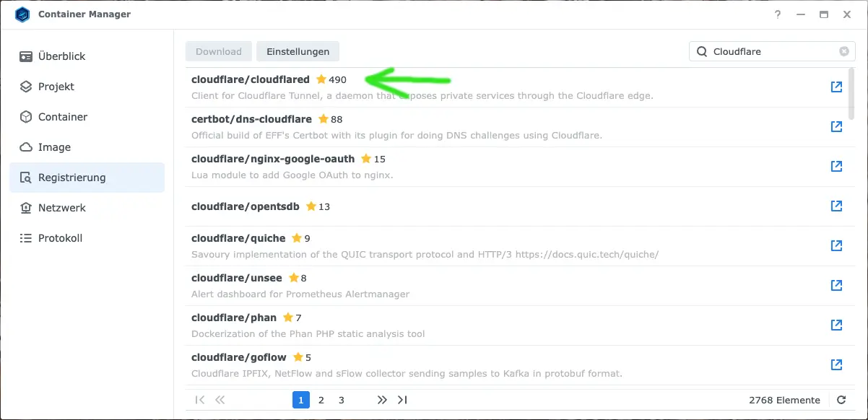The width and height of the screenshot is (868, 420).
Task: Select Projekt in the sidebar
Action: click(x=56, y=87)
